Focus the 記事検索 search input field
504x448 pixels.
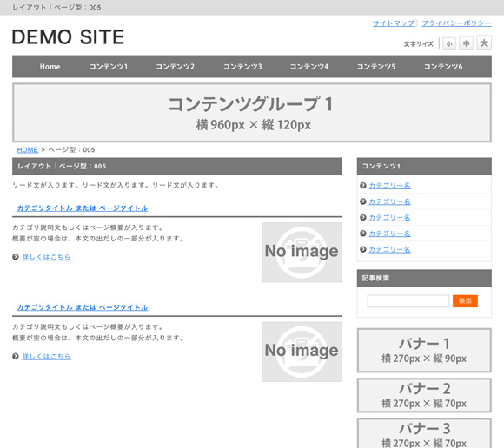coord(408,301)
